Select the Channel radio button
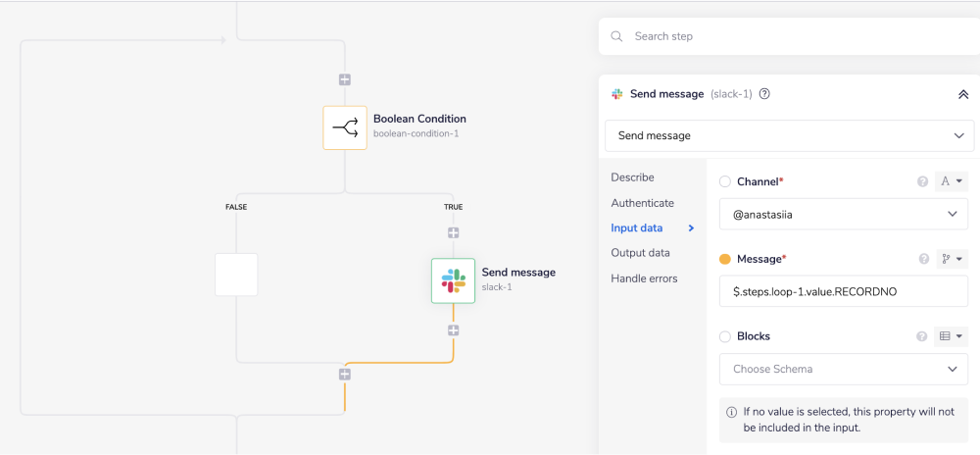 tap(725, 181)
